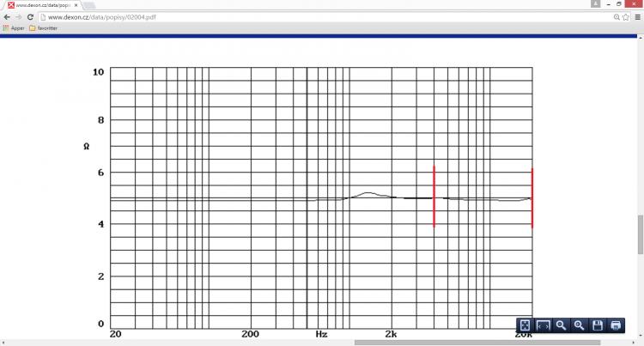Click the scroll left arrow
Image resolution: width=644 pixels, height=346 pixels.
point(3,343)
